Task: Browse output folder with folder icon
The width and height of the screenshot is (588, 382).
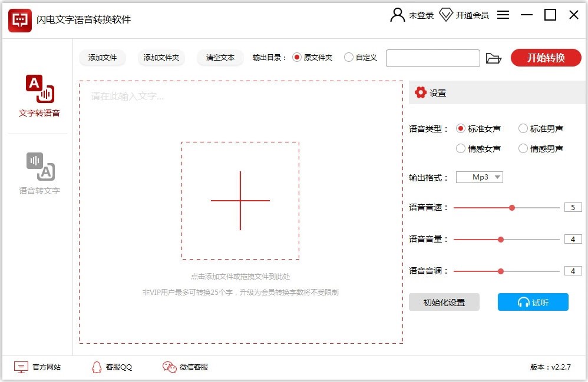Action: pyautogui.click(x=494, y=58)
